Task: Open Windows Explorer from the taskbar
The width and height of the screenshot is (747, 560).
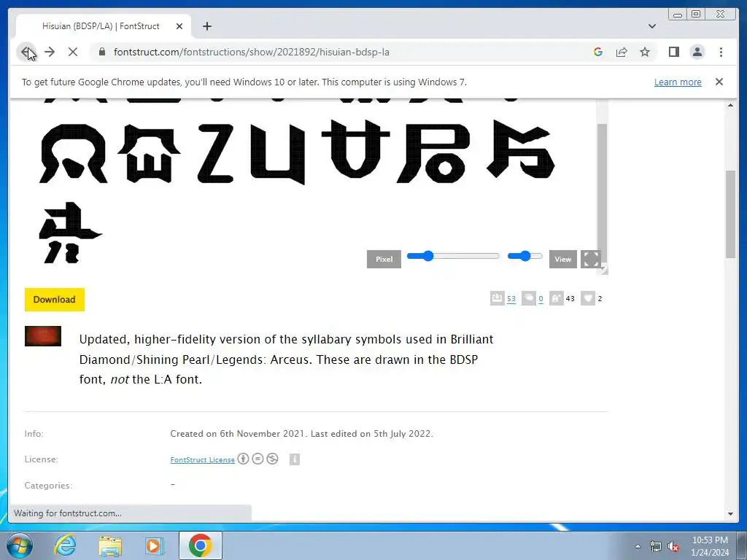Action: [x=110, y=545]
